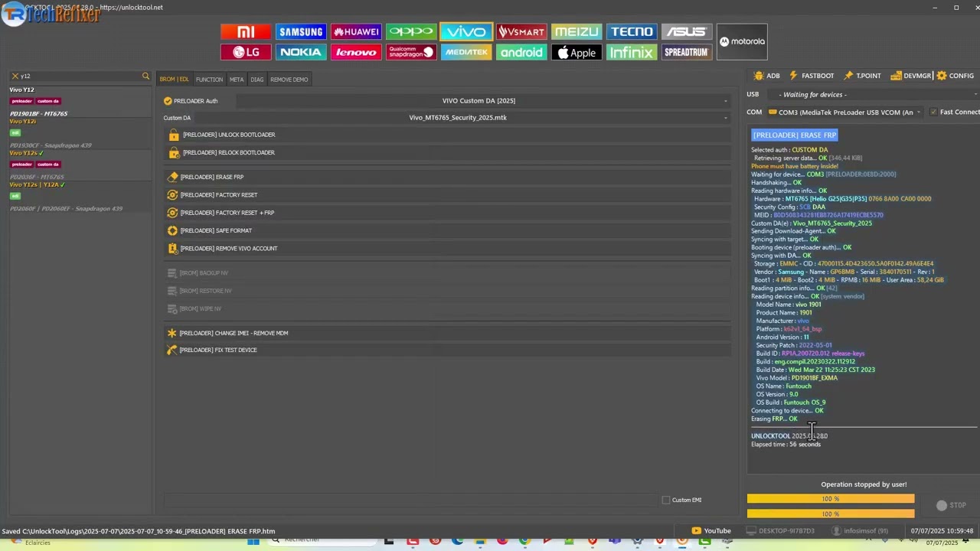Run [PRELOADER] REMOVE VIVO ACCOUNT
Screen dimensions: 980x551
tap(447, 249)
